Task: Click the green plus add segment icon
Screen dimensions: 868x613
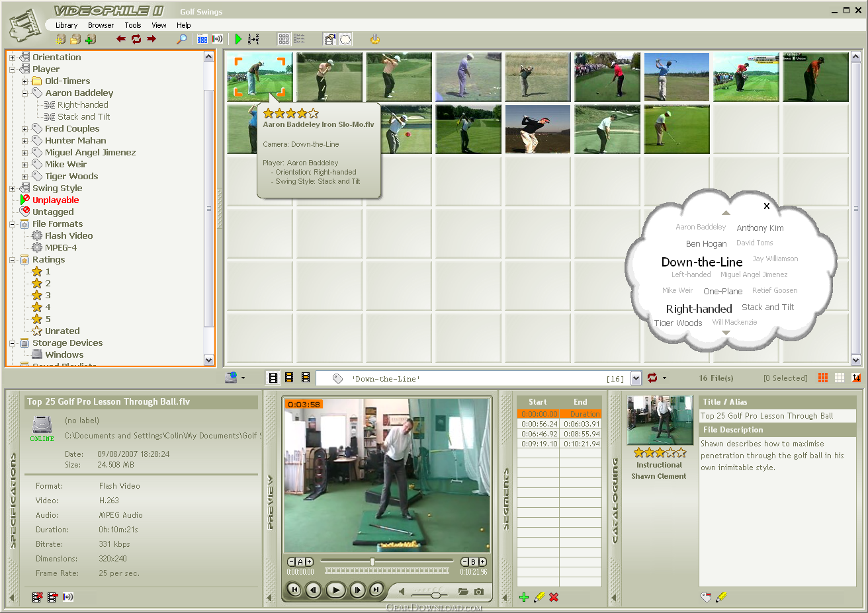Action: (524, 597)
